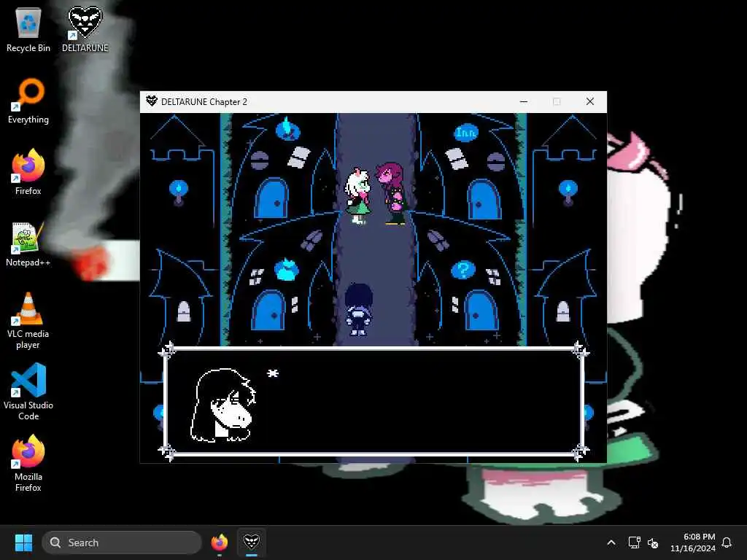Click the DELTARUNE Chapter 2 title text
The width and height of the screenshot is (747, 560).
click(x=204, y=101)
